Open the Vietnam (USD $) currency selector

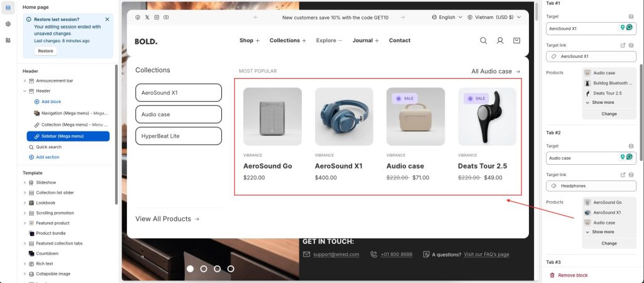coord(494,18)
